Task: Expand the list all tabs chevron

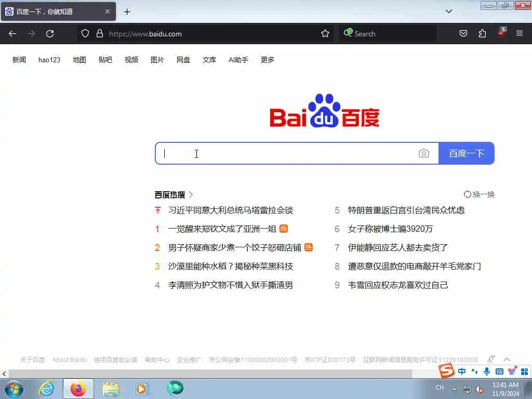Action: point(449,11)
